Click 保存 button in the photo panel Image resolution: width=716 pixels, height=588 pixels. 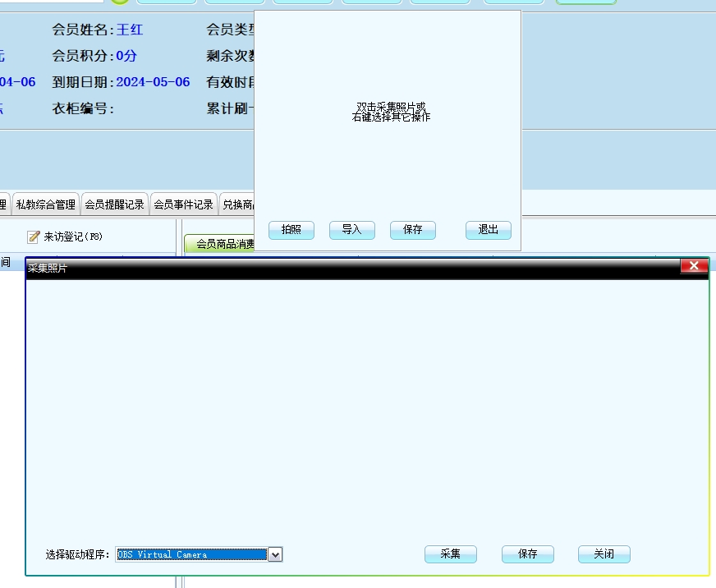[412, 230]
